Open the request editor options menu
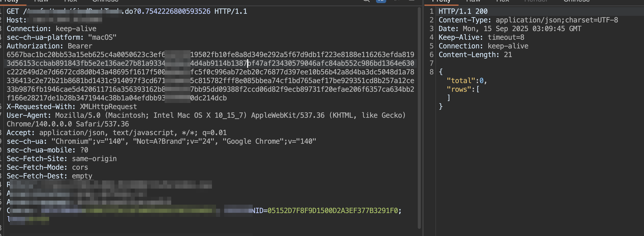The image size is (644, 236). 411,1
